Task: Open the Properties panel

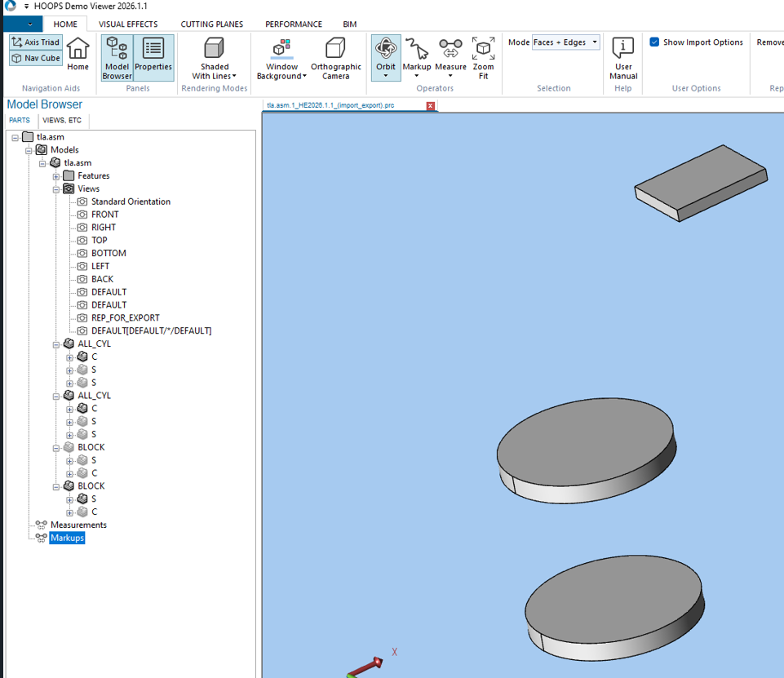Action: tap(153, 57)
